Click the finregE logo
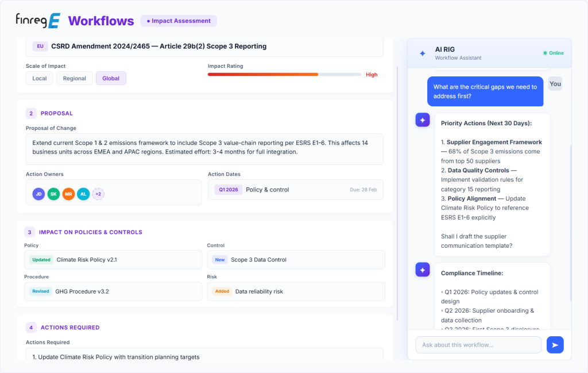The height and width of the screenshot is (373, 588). pos(38,21)
